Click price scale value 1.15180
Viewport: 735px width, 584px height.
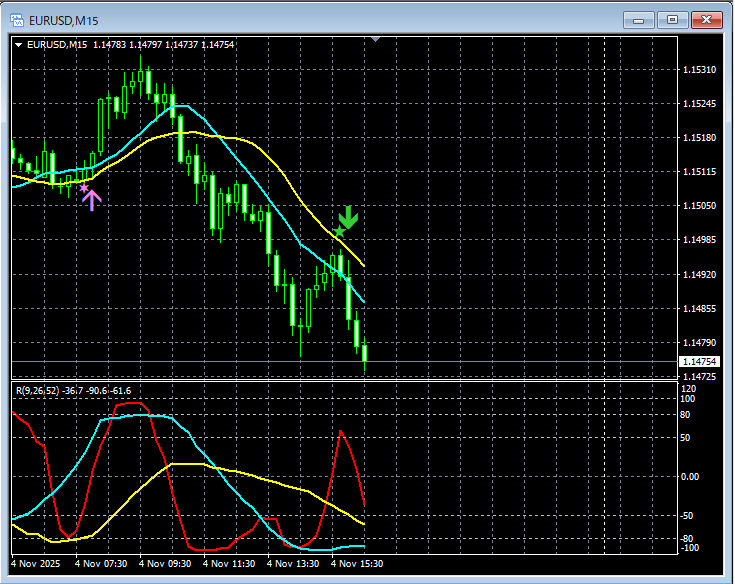pyautogui.click(x=699, y=138)
